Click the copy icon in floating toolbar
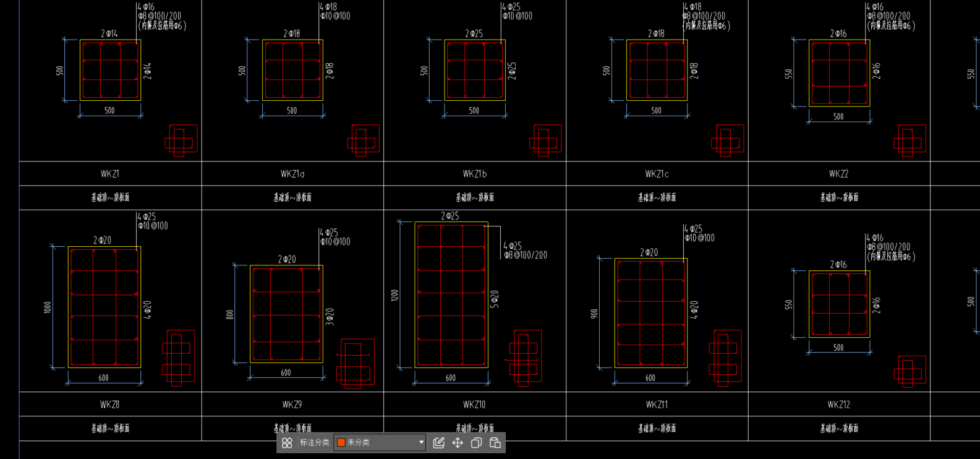 476,443
